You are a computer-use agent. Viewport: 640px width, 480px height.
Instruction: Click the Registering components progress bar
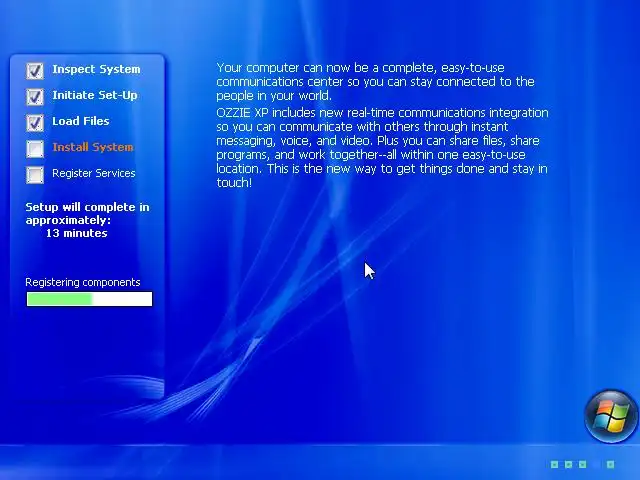(x=89, y=299)
